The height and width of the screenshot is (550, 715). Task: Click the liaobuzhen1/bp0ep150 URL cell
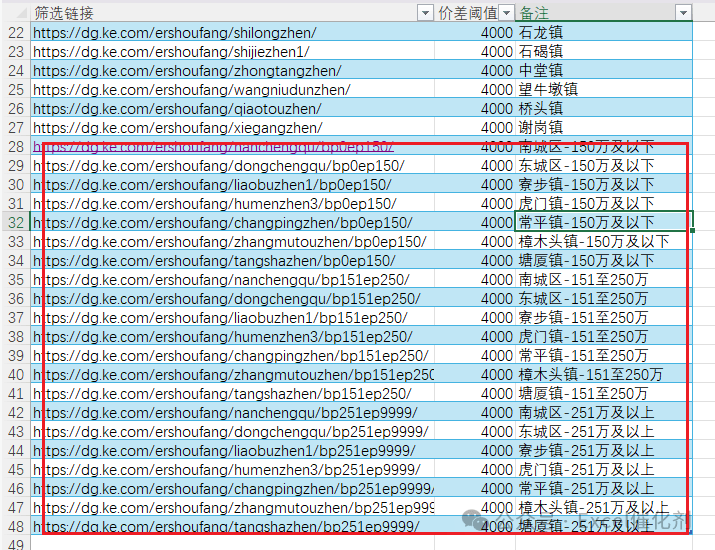[232, 185]
